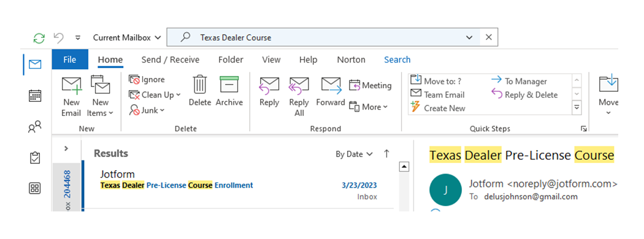This screenshot has width=644, height=239.
Task: Open the Junk dropdown
Action: (x=147, y=110)
